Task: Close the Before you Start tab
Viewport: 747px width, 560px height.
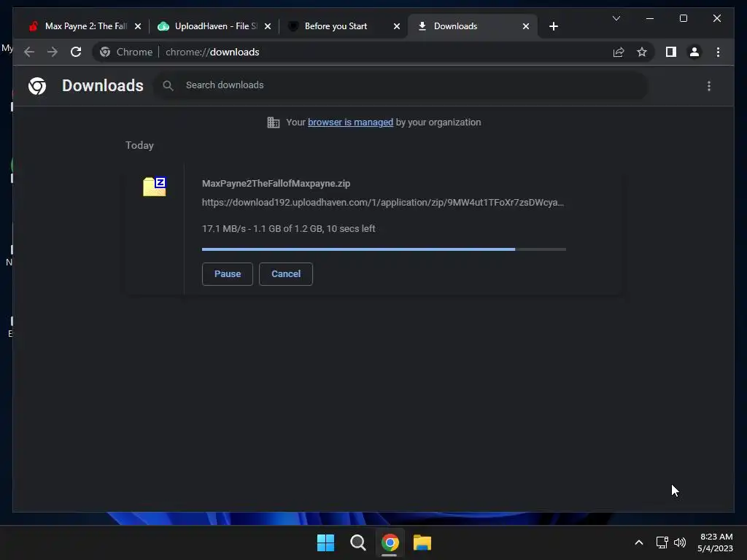Action: [x=396, y=26]
